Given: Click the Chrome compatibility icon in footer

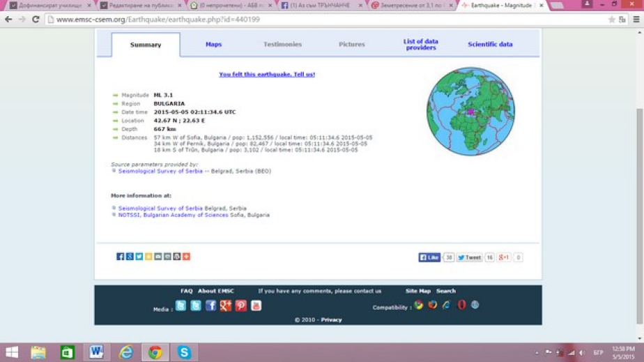Looking at the screenshot, I should pos(419,306).
